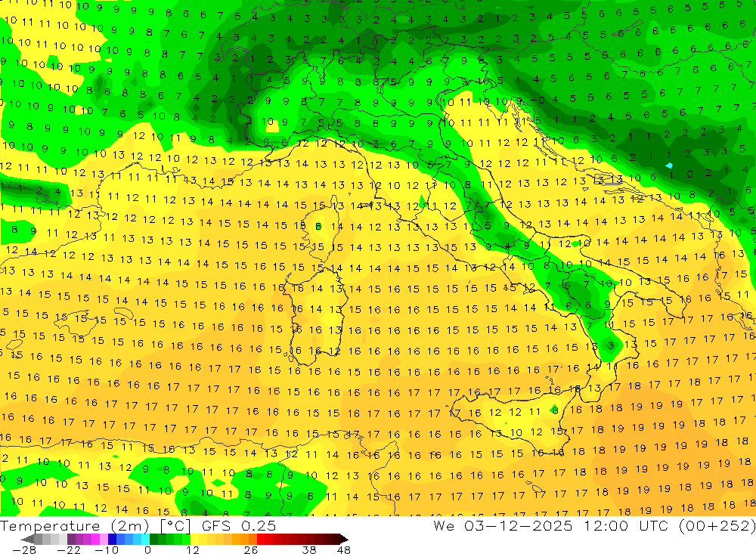The height and width of the screenshot is (554, 756).
Task: Click the right arrow end of the color scale
Action: [x=344, y=539]
